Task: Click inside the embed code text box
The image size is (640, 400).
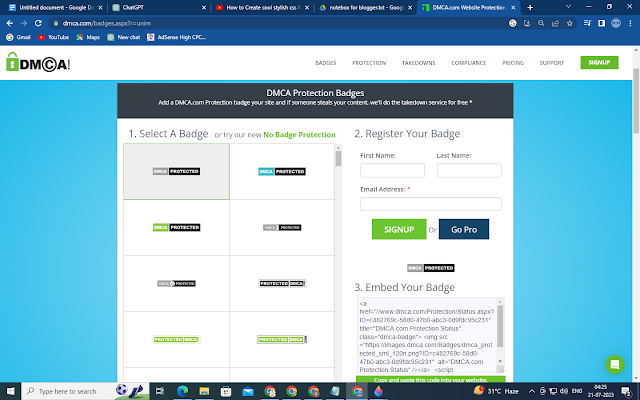Action: point(427,336)
